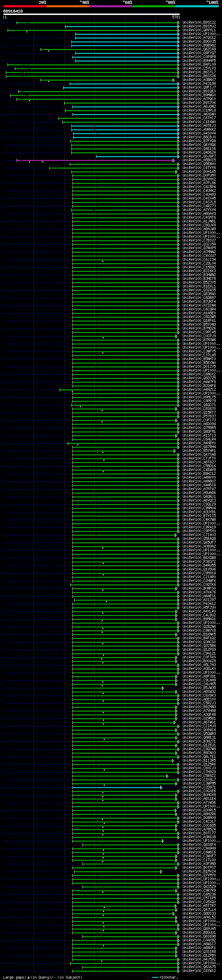Open hit UniRef100_B9IMJ2
The width and height of the screenshot is (222, 980).
199,26
